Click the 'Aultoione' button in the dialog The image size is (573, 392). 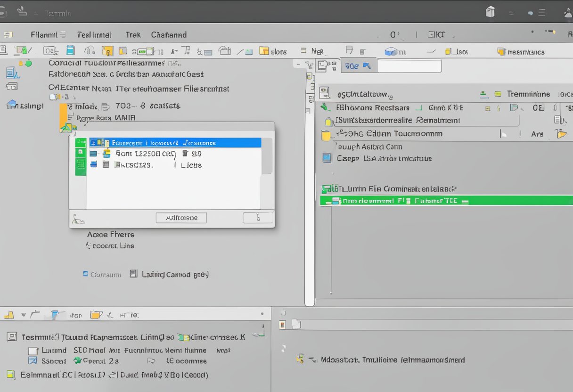(181, 218)
